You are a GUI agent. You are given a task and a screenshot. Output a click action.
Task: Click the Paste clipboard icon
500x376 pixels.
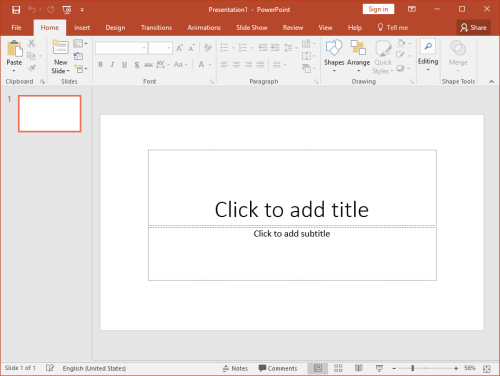[15, 49]
